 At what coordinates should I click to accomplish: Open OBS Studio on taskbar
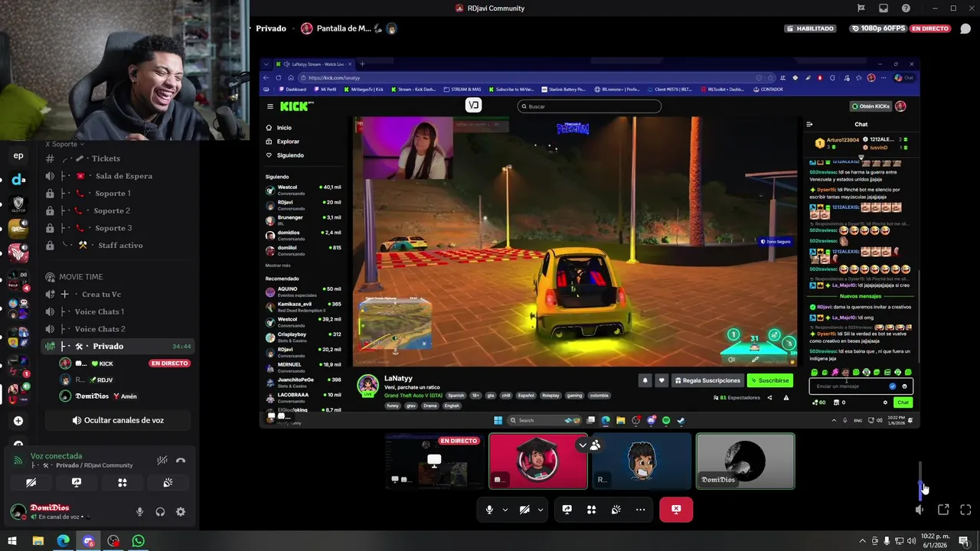coord(113,541)
